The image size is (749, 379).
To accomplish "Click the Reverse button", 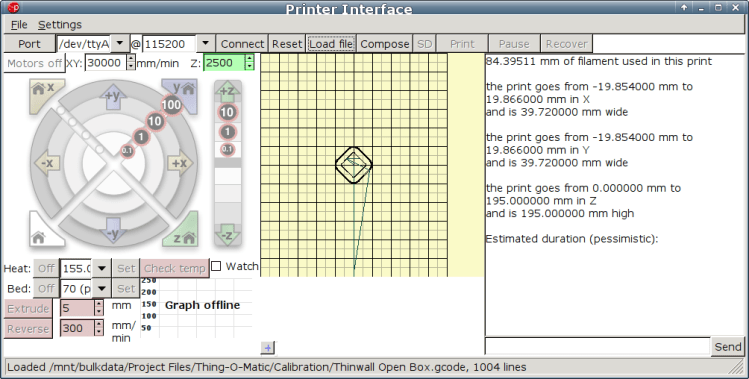I will [28, 329].
